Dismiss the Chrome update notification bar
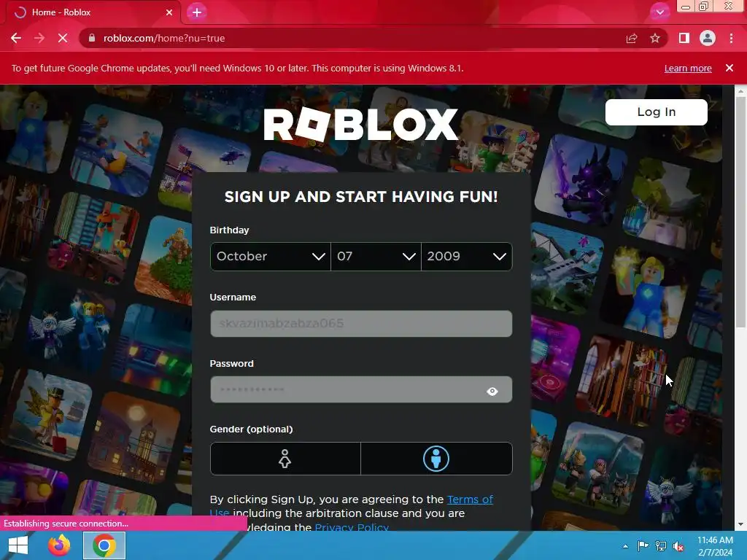The height and width of the screenshot is (560, 747). tap(729, 68)
